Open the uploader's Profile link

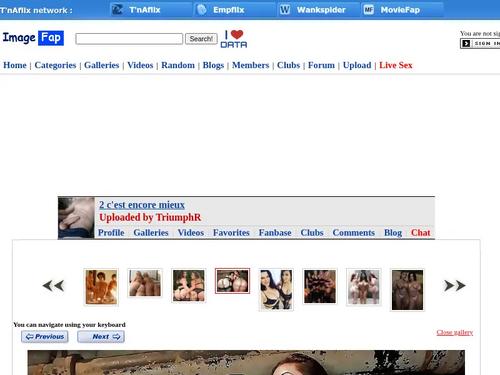[x=111, y=233]
